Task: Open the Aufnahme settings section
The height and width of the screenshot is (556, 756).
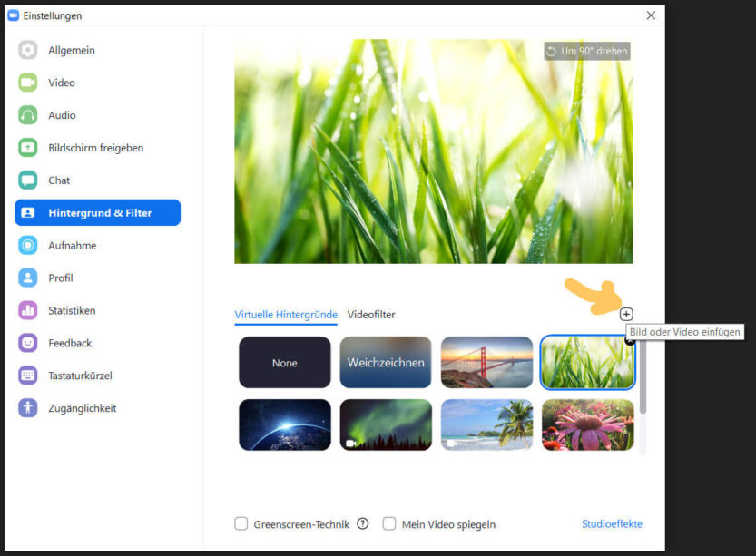Action: [x=71, y=245]
